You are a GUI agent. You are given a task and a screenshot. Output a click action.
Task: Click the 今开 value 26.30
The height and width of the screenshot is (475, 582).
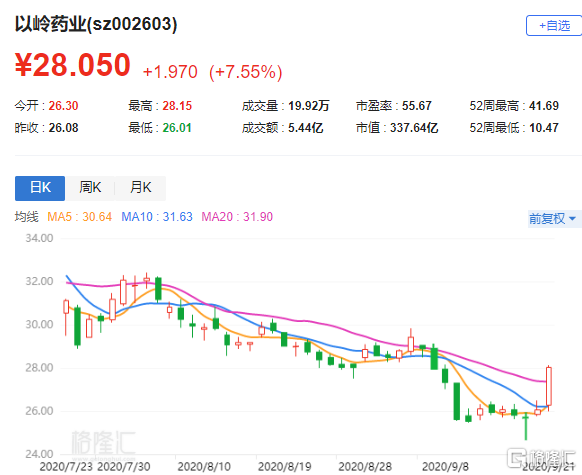(63, 106)
